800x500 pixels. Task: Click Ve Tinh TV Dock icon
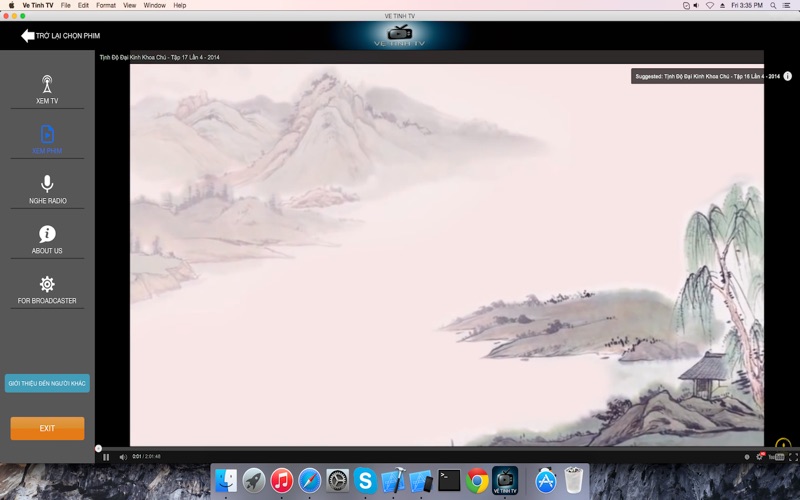[x=505, y=481]
